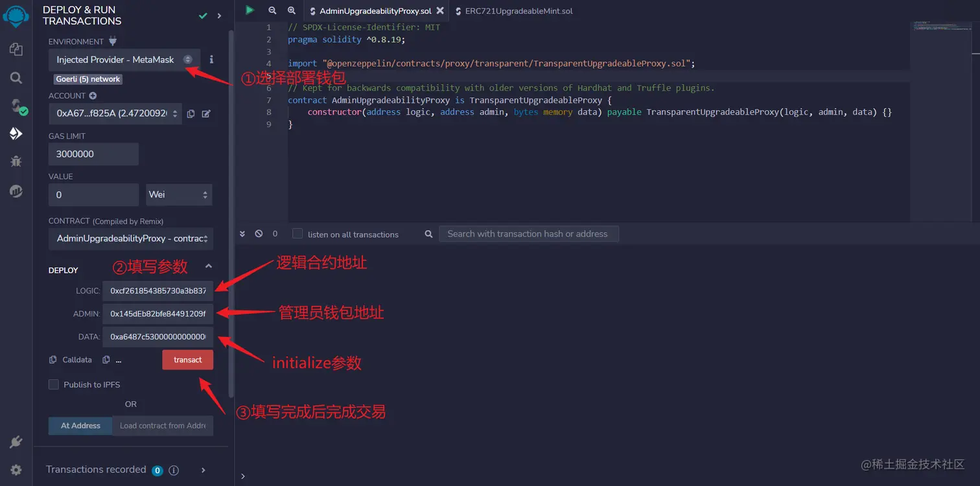
Task: Enable Publish to IPFS checkbox
Action: point(54,384)
